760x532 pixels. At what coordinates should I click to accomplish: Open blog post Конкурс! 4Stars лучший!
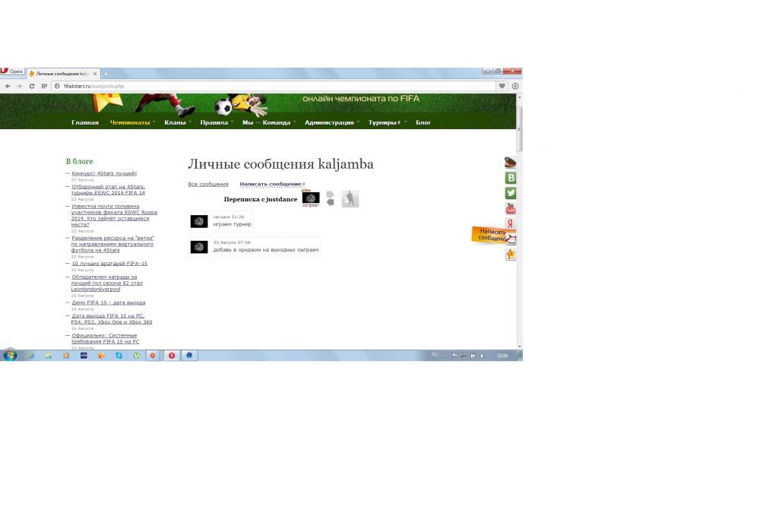coord(104,173)
